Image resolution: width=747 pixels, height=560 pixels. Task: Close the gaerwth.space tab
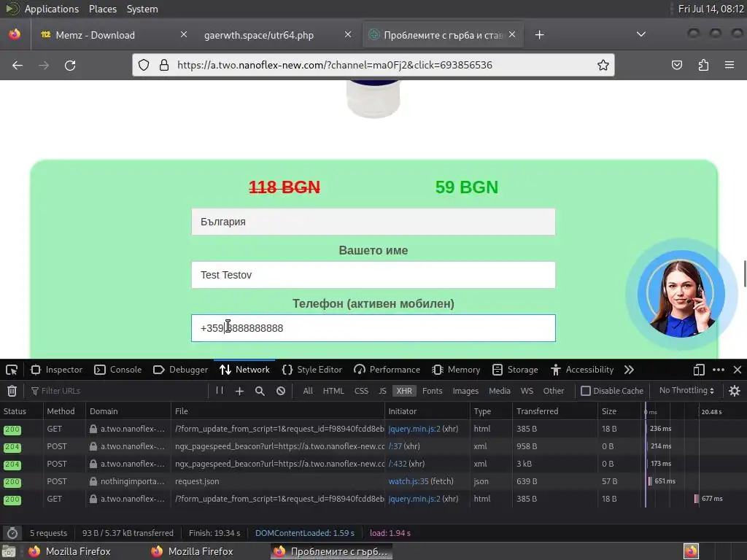pyautogui.click(x=348, y=34)
